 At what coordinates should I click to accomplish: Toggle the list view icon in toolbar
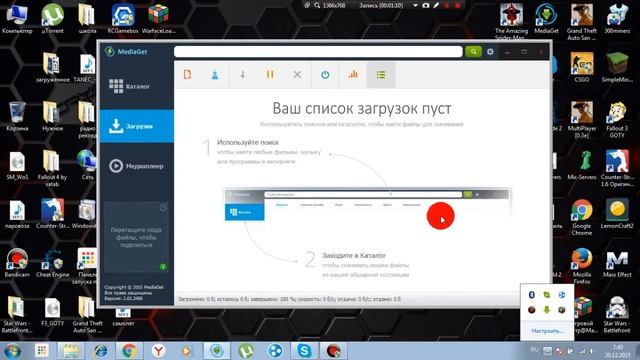point(381,75)
